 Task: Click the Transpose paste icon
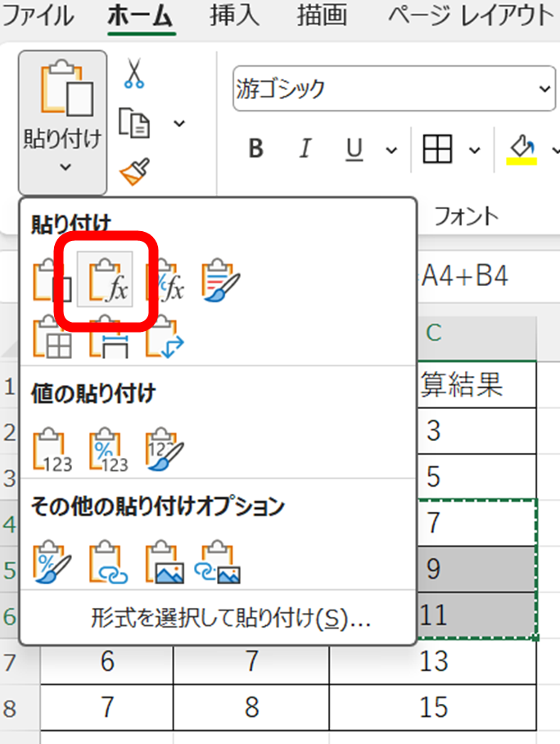tap(165, 337)
